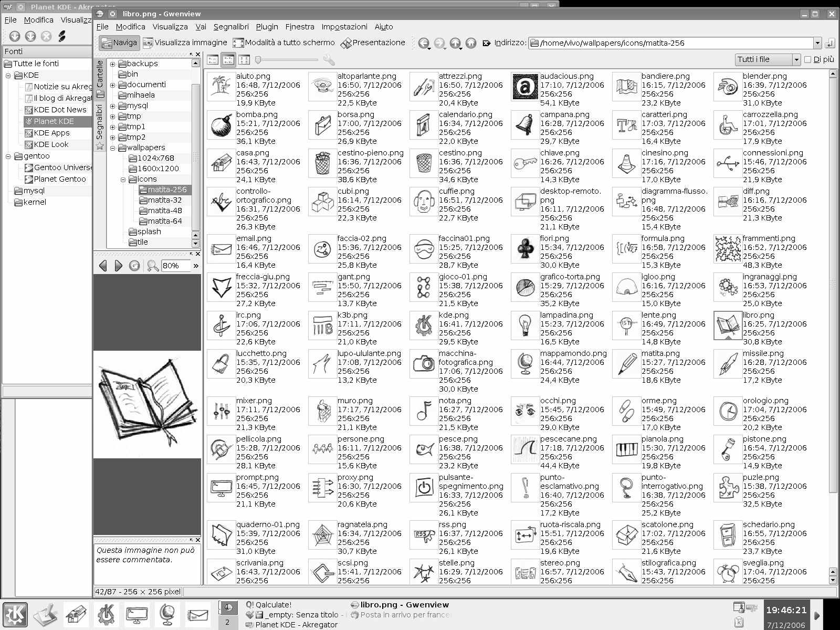
Task: Collapse the KDE feed group in Akregator
Action: tap(8, 76)
